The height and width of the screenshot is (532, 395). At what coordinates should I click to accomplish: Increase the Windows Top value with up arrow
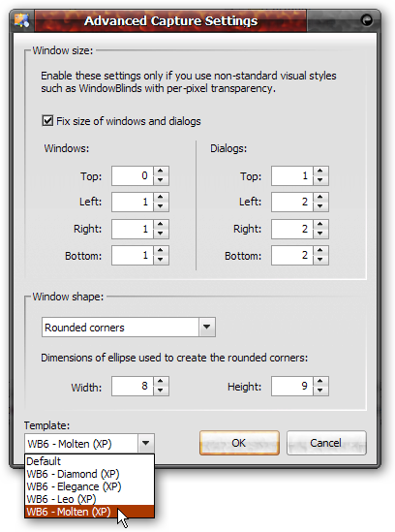click(x=161, y=171)
